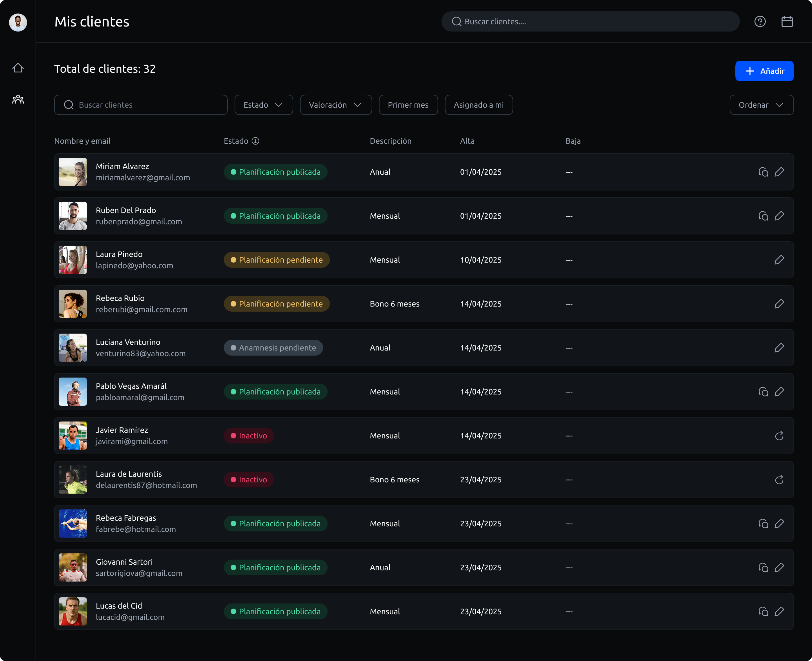Focus the top Buscar clientes search bar
Viewport: 812px width, 661px height.
590,21
